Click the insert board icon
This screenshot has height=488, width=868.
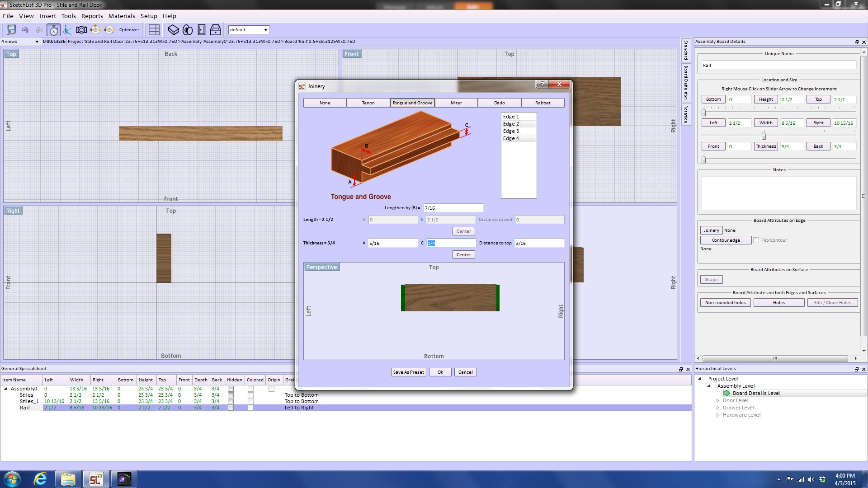coord(174,30)
